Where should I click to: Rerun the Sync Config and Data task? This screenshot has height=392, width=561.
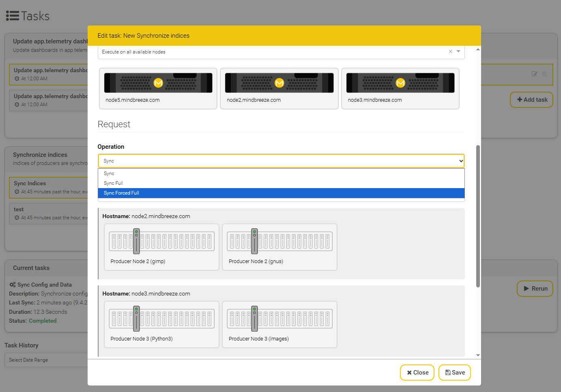[535, 289]
